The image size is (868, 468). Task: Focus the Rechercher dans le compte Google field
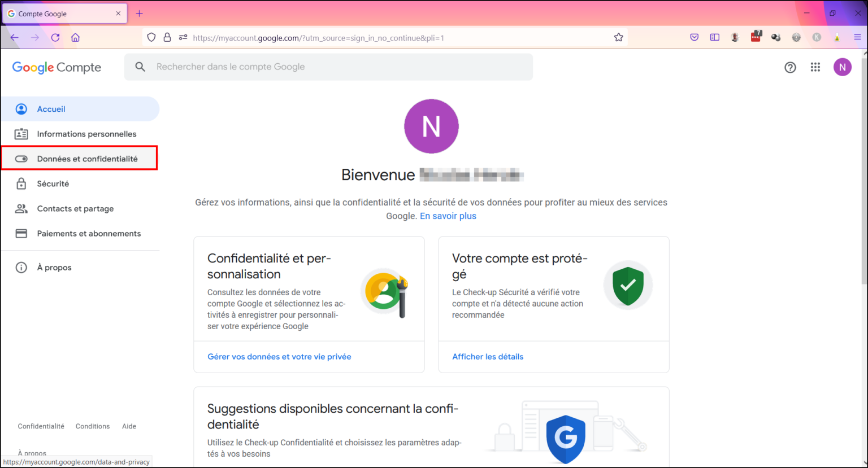click(328, 67)
